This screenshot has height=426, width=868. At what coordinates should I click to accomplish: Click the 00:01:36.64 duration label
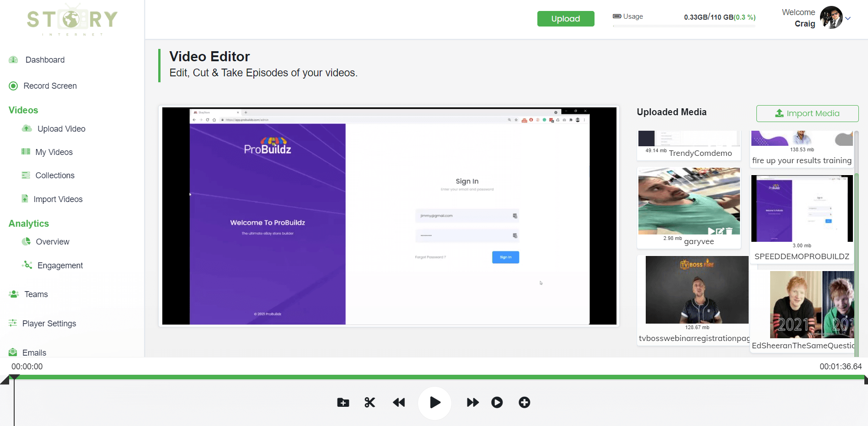click(841, 367)
